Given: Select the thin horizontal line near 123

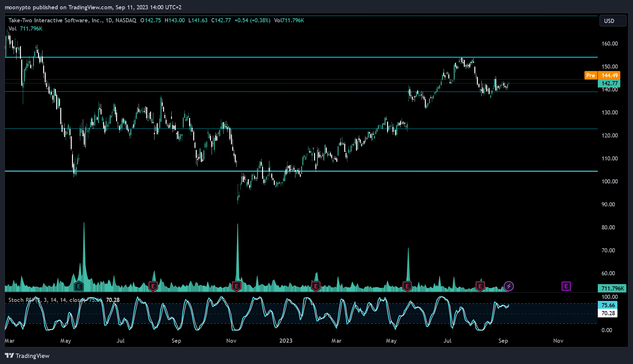Looking at the screenshot, I should pos(301,129).
